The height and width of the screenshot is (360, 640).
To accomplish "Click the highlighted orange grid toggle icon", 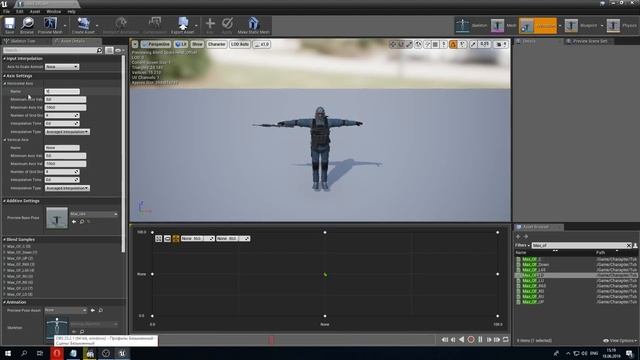I will 176,238.
